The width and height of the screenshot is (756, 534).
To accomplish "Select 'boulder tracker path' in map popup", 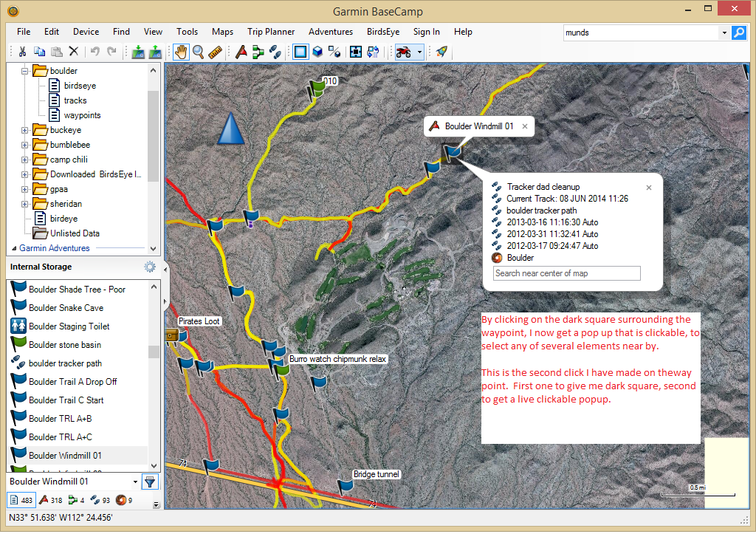I will pyautogui.click(x=541, y=210).
